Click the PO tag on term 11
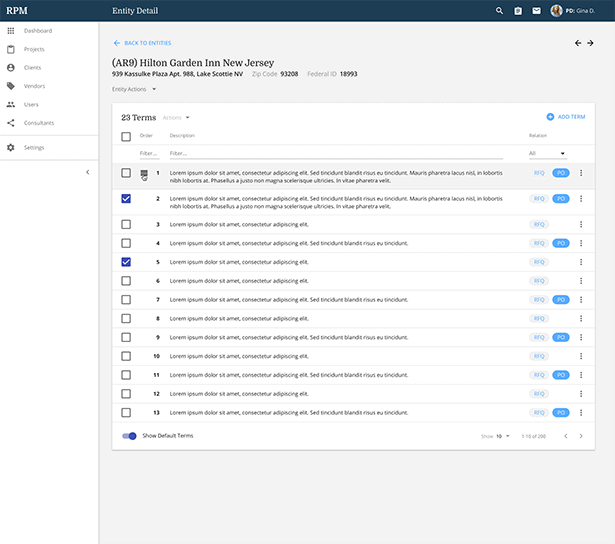615x544 pixels. pyautogui.click(x=561, y=375)
